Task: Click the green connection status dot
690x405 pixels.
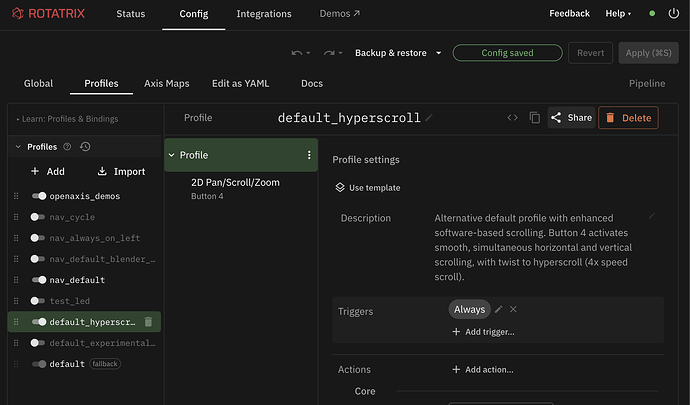Action: click(x=652, y=14)
